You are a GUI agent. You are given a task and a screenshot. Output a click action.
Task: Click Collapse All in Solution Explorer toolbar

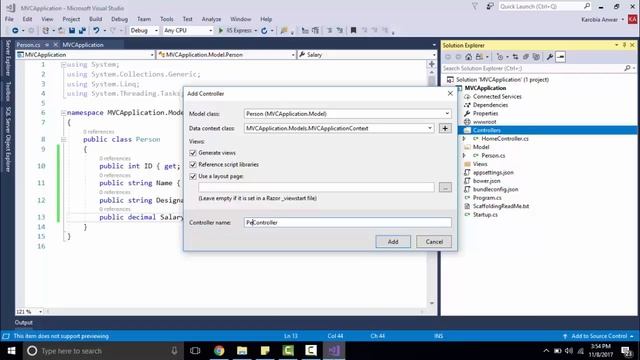[526, 57]
